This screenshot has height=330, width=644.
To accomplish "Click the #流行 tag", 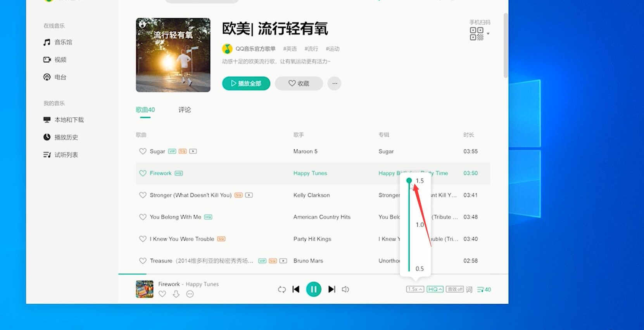I will 311,49.
